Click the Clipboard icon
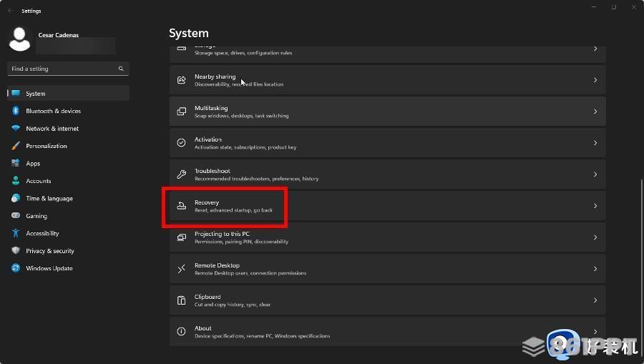Screen dimensions: 644x364 (182, 300)
